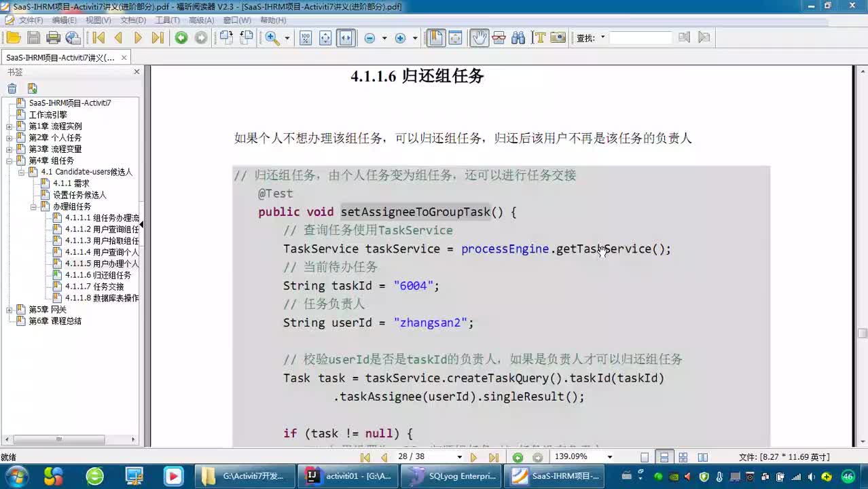868x489 pixels.
Task: Expand 第3章 流程变量 bookmark
Action: [x=10, y=149]
